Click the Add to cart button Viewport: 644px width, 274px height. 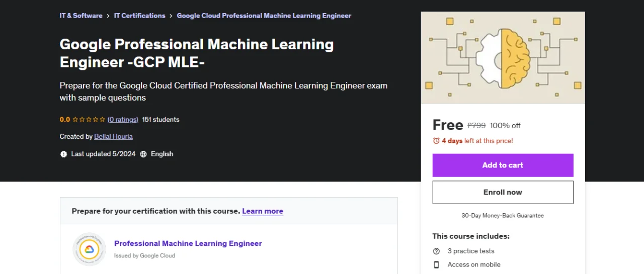[503, 165]
